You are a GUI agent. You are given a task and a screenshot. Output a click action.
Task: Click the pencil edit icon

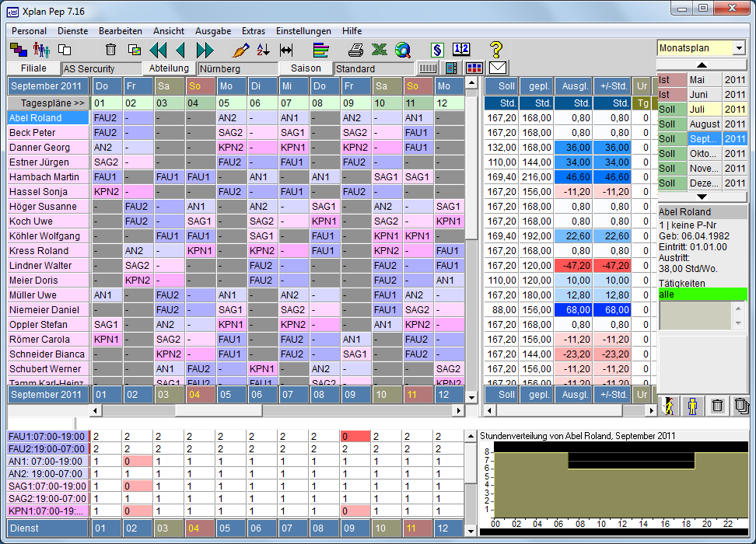[x=241, y=51]
